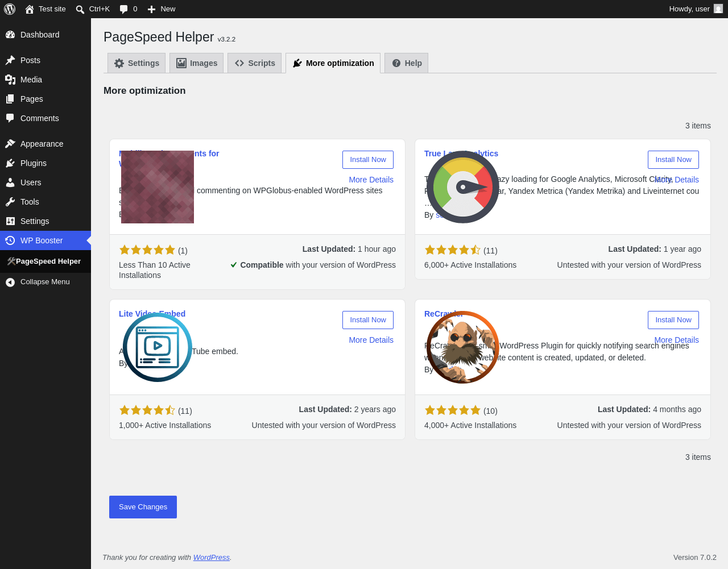Screen dimensions: 728x569
Task: Click the Plugins plug icon in sidebar
Action: point(10,163)
